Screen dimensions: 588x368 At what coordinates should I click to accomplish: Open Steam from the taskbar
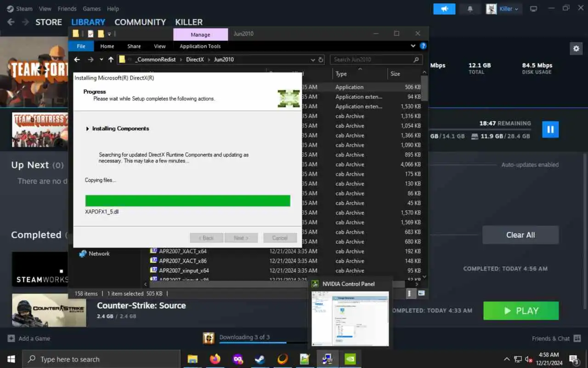coord(260,359)
